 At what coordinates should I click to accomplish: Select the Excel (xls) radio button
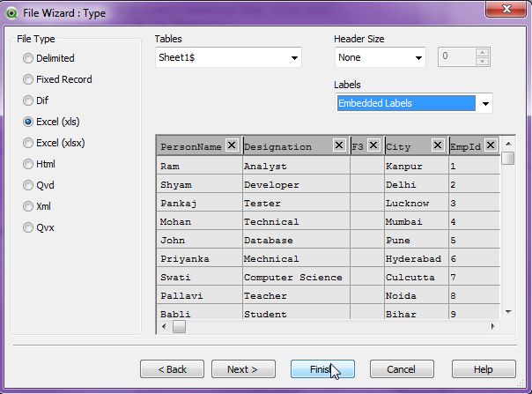click(x=28, y=122)
